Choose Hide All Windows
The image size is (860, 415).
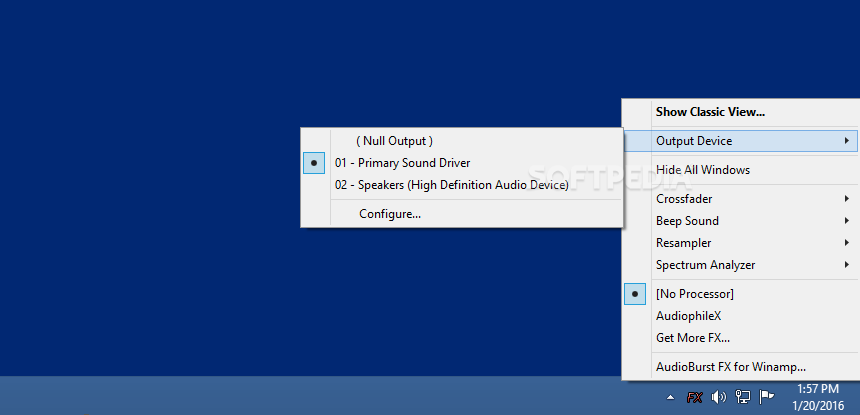point(740,170)
